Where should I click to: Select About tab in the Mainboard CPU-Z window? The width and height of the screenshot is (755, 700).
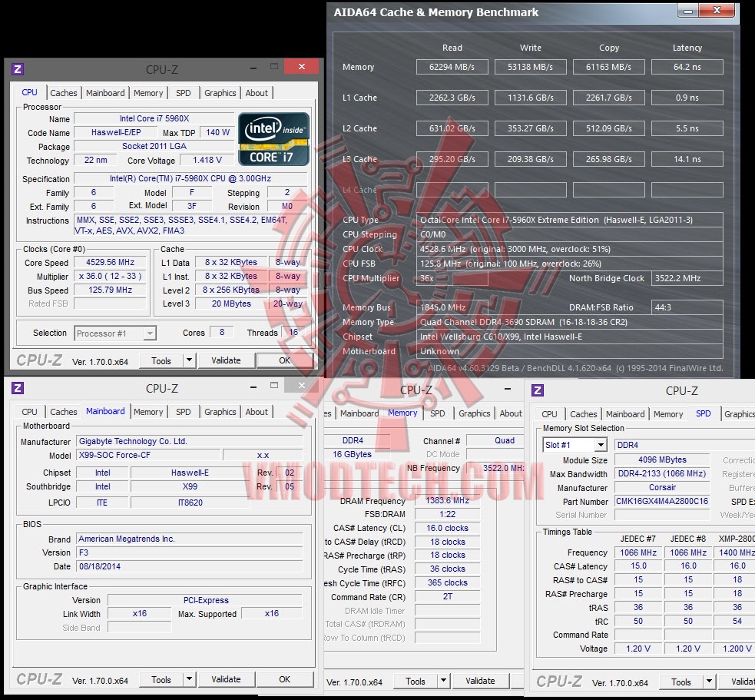[x=257, y=412]
